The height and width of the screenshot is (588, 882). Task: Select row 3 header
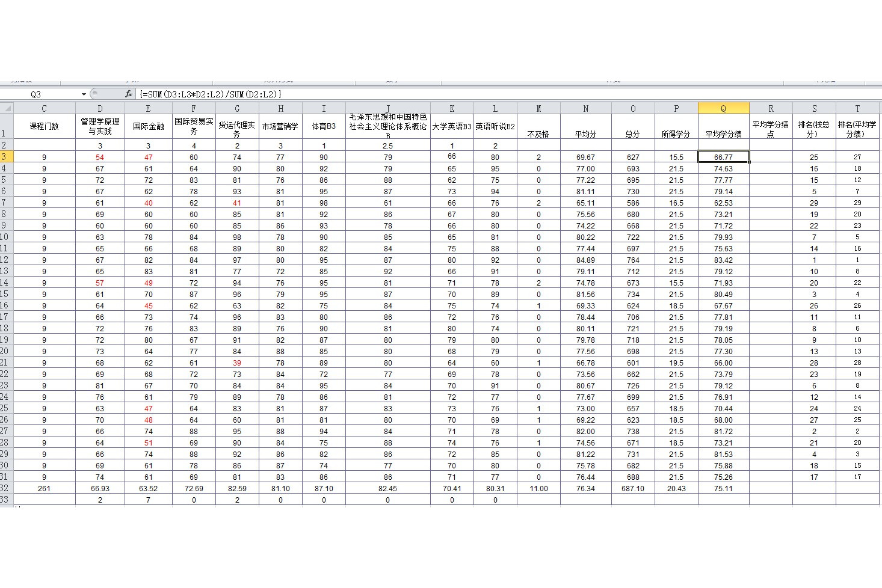6,157
